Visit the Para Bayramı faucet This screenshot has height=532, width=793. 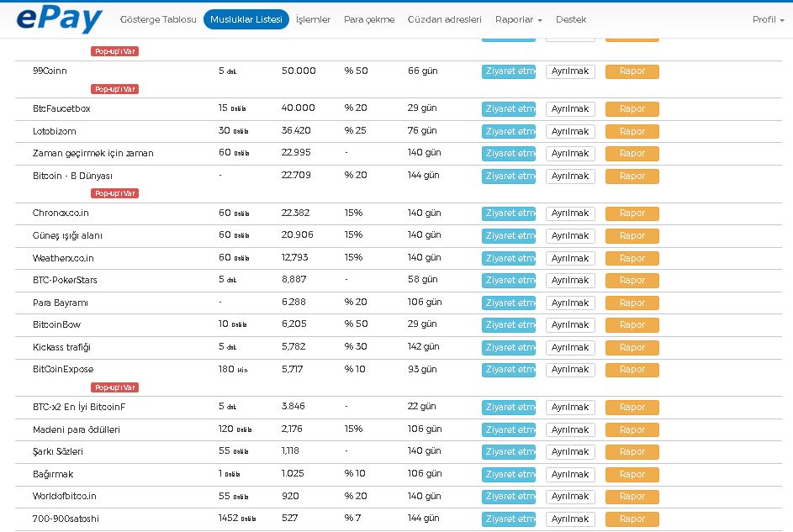click(x=508, y=303)
